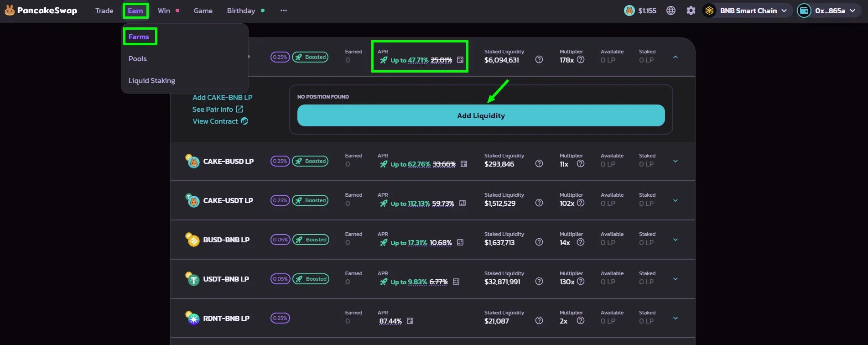Click the $32,871,991 staked liquidity value
Image resolution: width=868 pixels, height=345 pixels.
[x=502, y=282]
